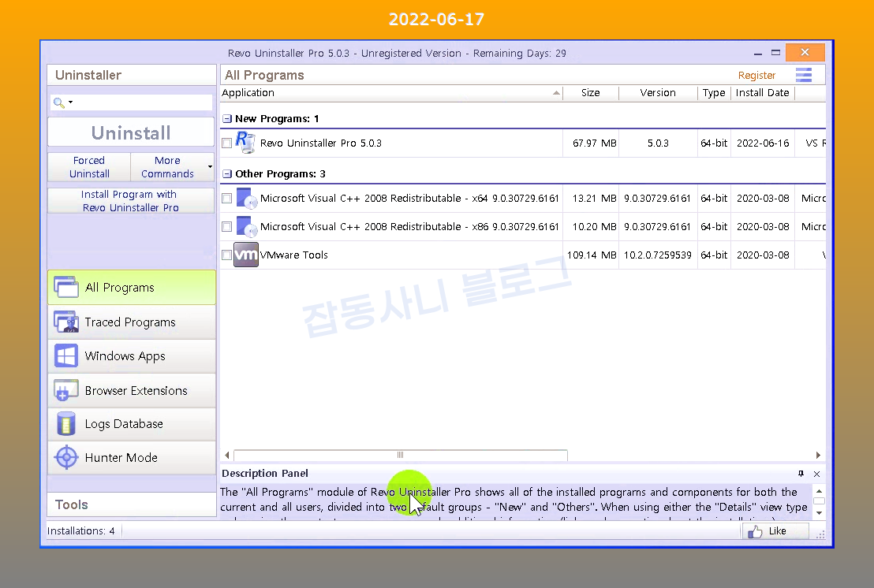Select Microsoft Visual C++ 2008 x64 row name
The width and height of the screenshot is (874, 588).
409,198
